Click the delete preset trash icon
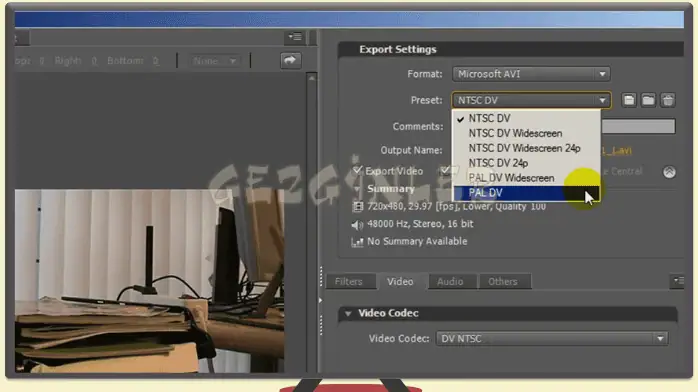Screen dimensions: 698x392 pos(668,100)
